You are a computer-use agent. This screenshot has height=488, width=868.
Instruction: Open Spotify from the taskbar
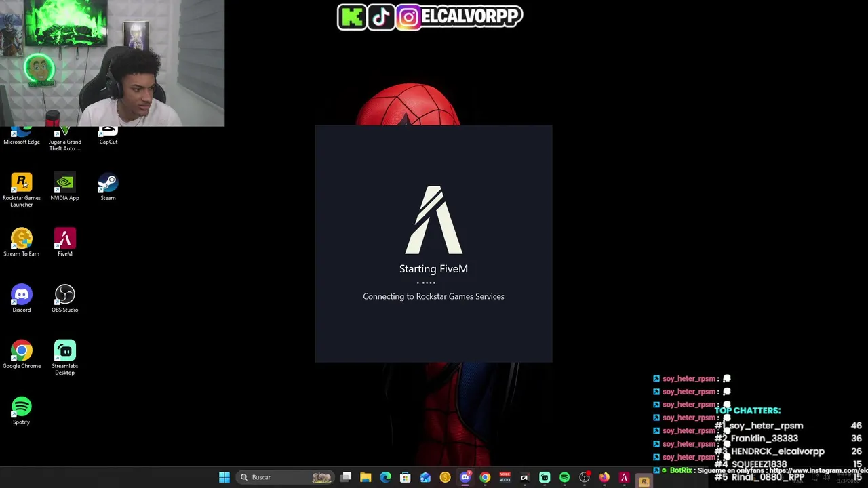(x=564, y=477)
